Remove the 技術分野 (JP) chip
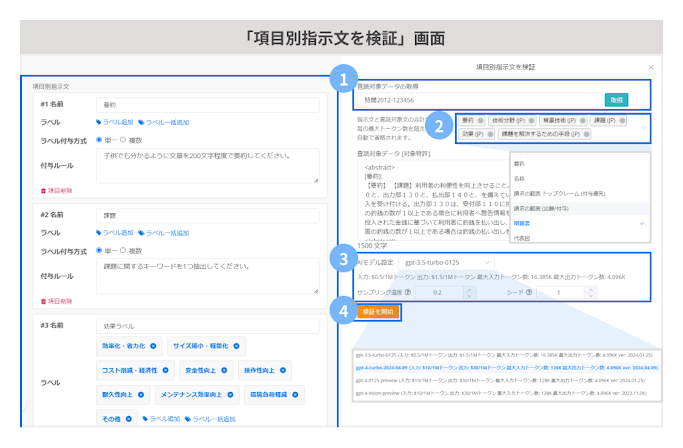The image size is (683, 448). tap(532, 120)
